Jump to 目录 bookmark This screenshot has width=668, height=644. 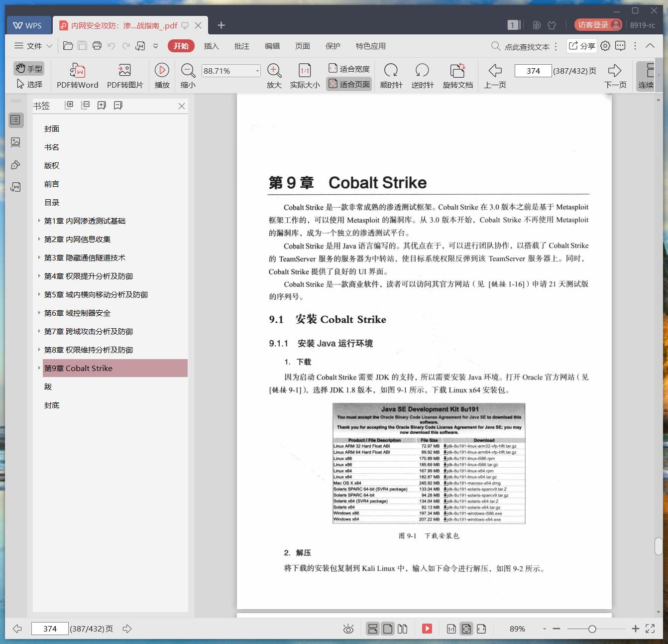coord(52,202)
